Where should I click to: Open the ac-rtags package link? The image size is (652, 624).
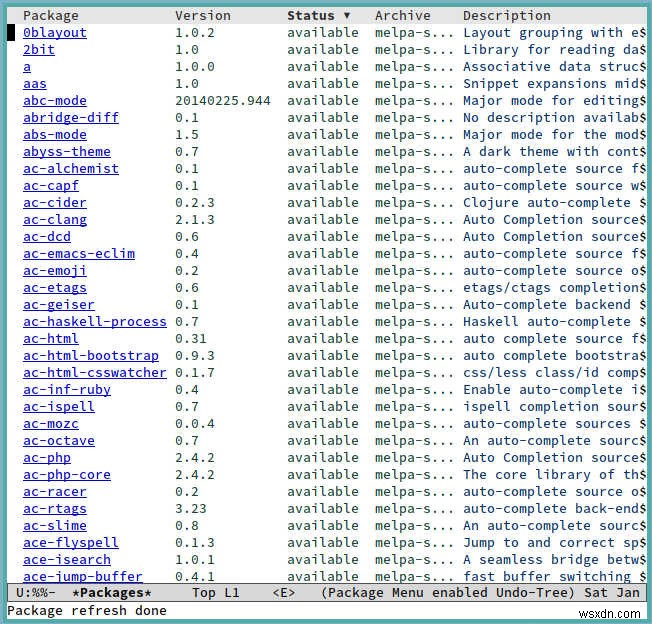(x=55, y=509)
